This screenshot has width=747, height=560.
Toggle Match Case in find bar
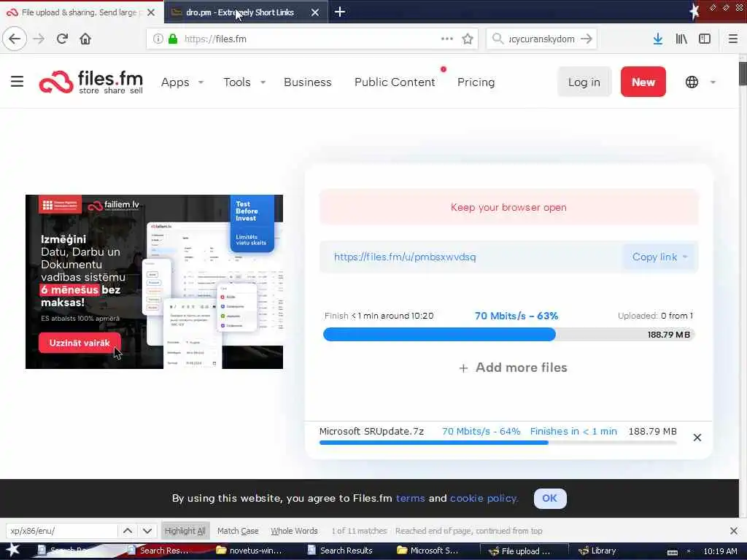pos(238,531)
